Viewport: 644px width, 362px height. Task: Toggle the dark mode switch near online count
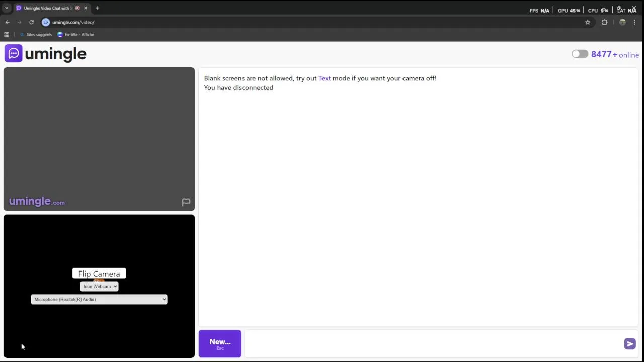tap(580, 54)
